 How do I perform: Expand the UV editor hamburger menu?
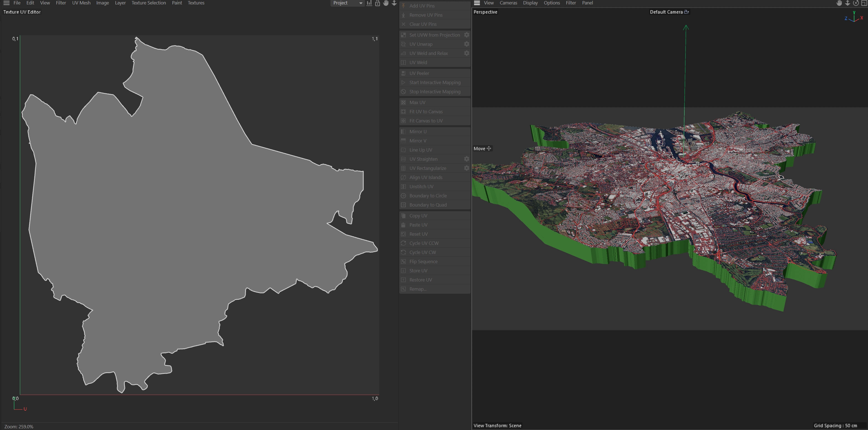tap(6, 3)
